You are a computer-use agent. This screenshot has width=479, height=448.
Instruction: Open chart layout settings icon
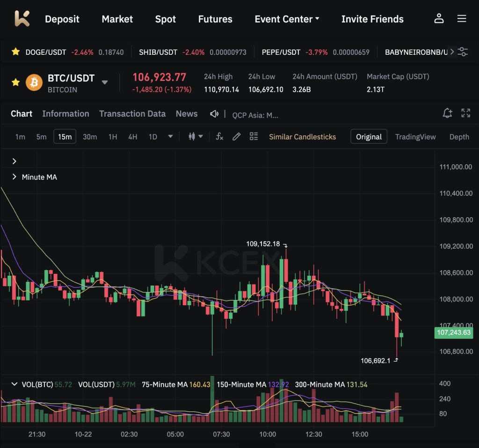point(254,136)
